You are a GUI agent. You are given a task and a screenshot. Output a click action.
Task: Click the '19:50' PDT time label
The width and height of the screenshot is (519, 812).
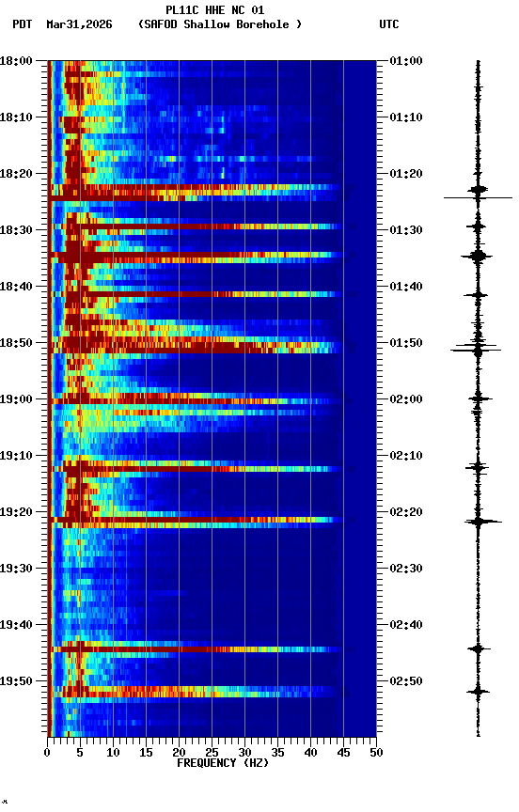[16, 681]
